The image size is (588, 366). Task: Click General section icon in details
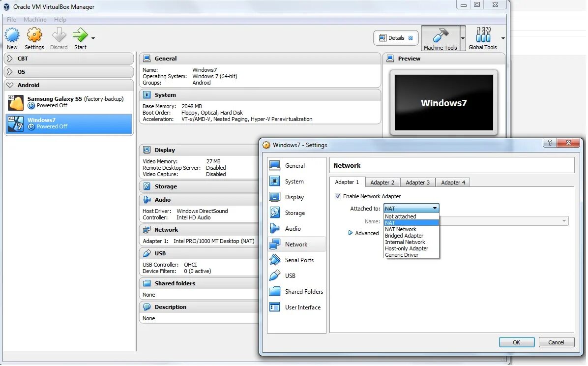pyautogui.click(x=147, y=59)
